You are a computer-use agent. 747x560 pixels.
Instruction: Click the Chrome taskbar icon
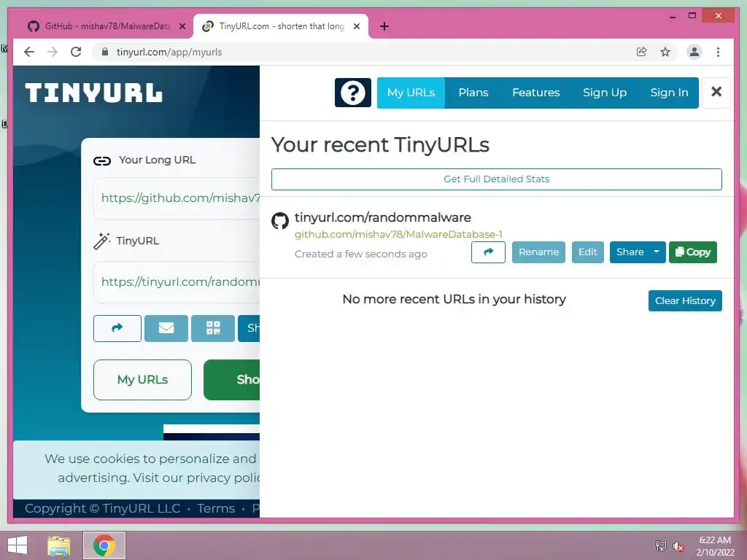point(104,545)
